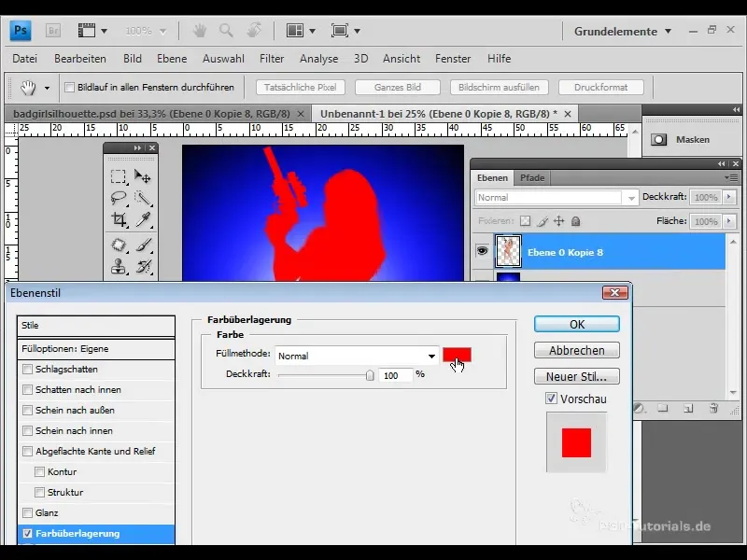Activate the Brush tool
The width and height of the screenshot is (747, 560).
[x=143, y=245]
